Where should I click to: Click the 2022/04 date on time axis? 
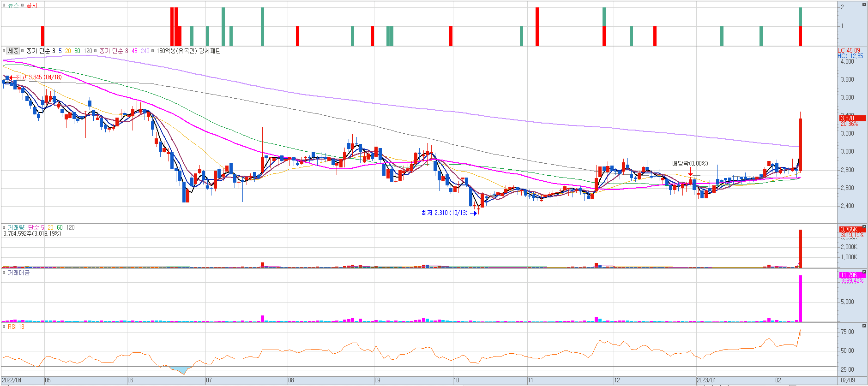click(12, 380)
